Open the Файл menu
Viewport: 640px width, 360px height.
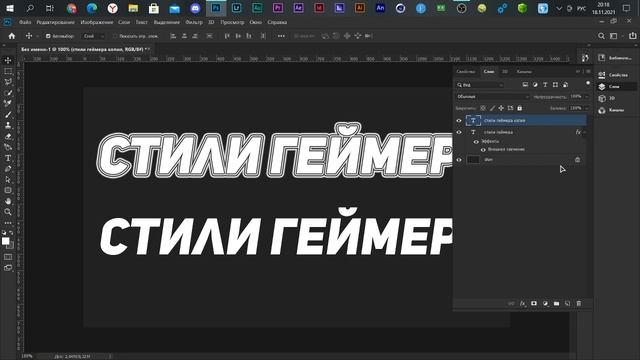click(x=25, y=22)
